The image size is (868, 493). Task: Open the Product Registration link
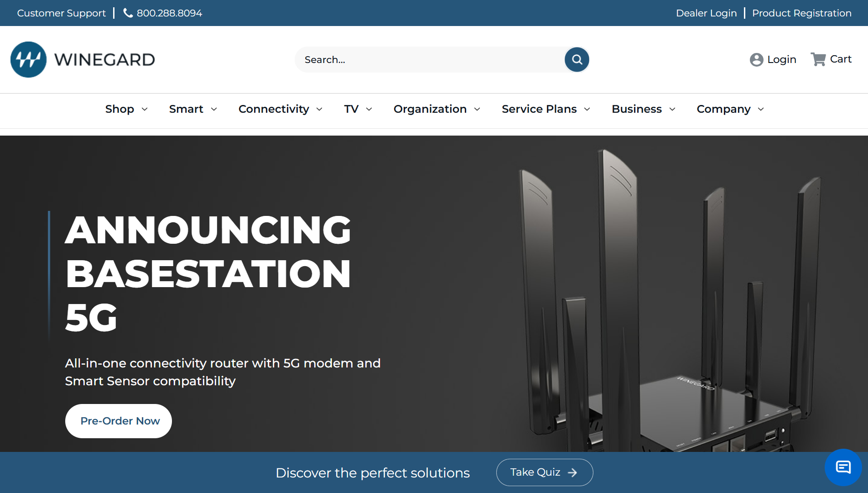801,13
